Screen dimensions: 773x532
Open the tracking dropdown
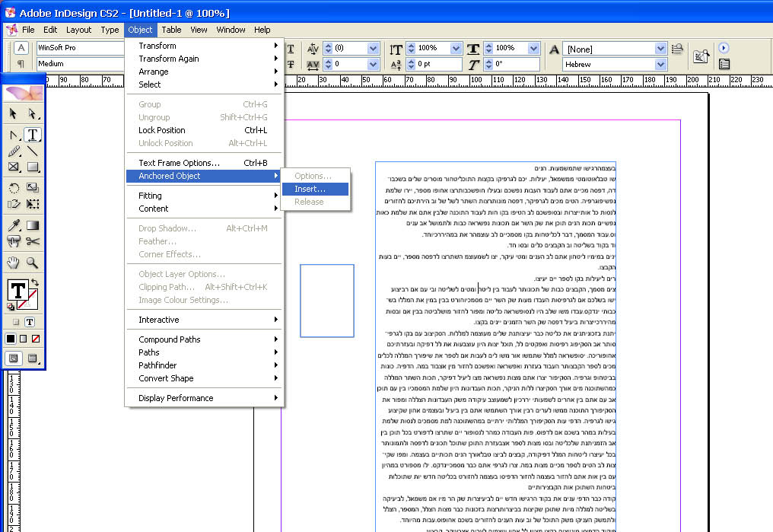coord(374,64)
